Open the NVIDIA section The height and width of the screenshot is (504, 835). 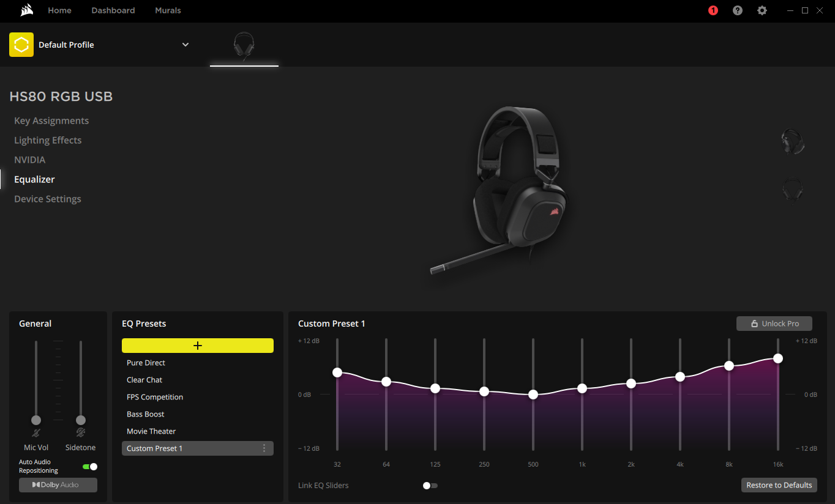click(30, 160)
